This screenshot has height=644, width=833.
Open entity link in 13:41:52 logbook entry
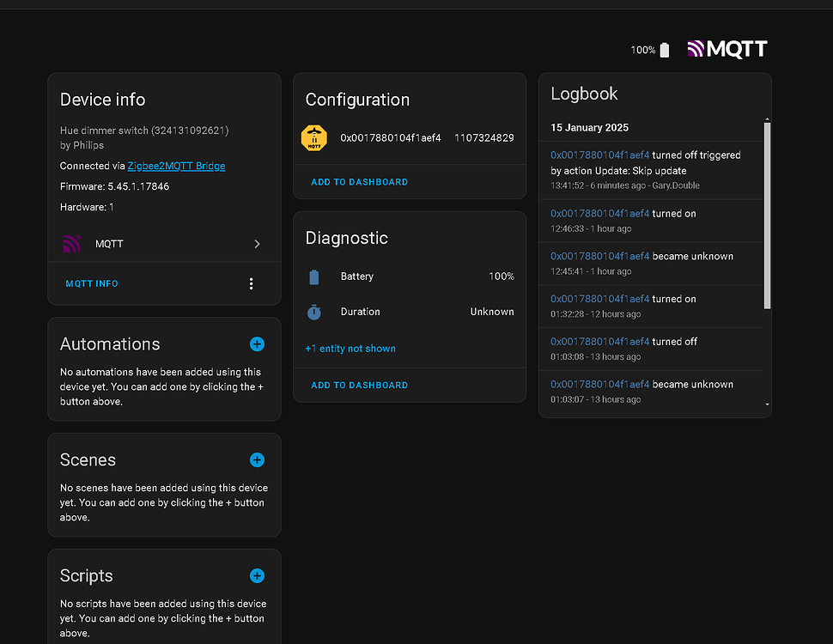[599, 155]
